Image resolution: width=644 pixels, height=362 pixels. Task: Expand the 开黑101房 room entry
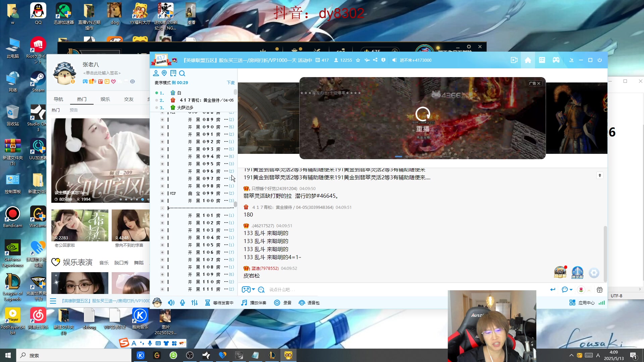[x=162, y=216]
